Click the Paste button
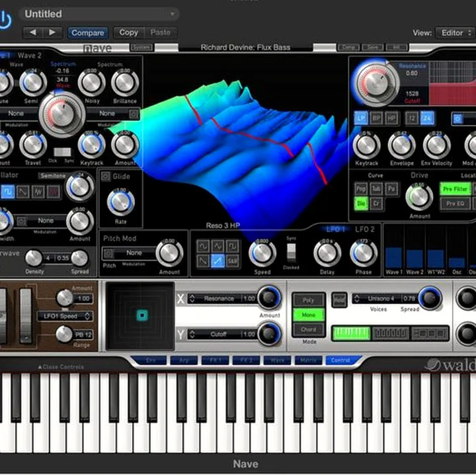This screenshot has width=476, height=476. (x=160, y=32)
